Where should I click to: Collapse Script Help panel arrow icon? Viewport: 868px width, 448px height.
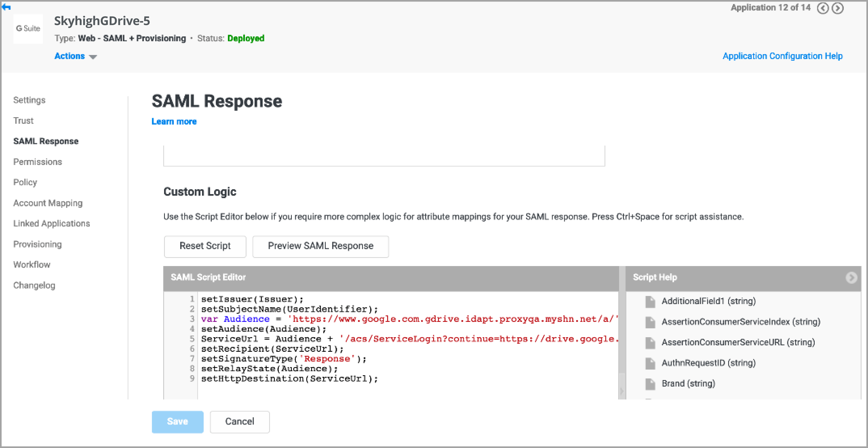coord(851,277)
